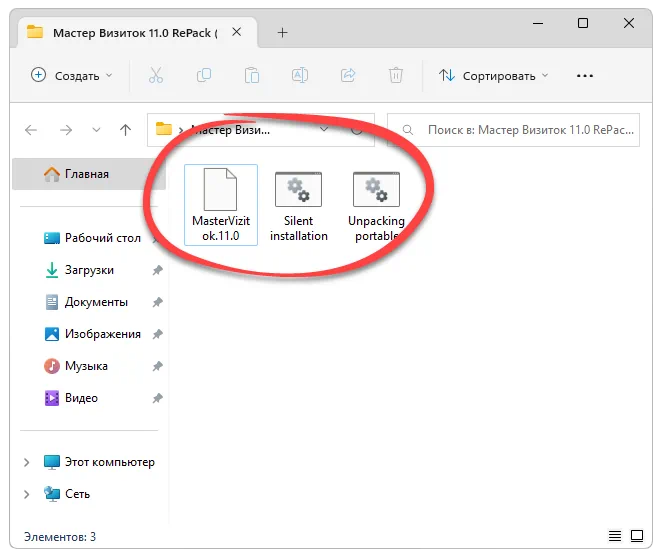Unpin Видео using its pin icon

tap(157, 398)
